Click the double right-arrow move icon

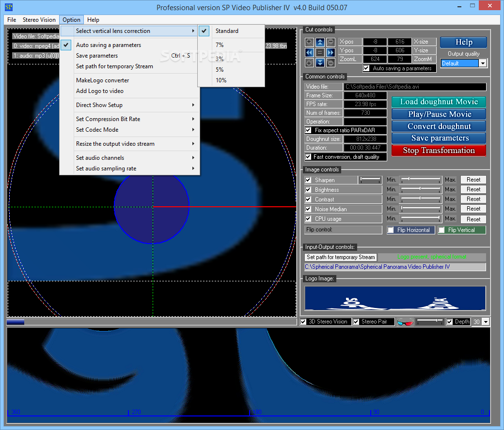click(x=331, y=52)
